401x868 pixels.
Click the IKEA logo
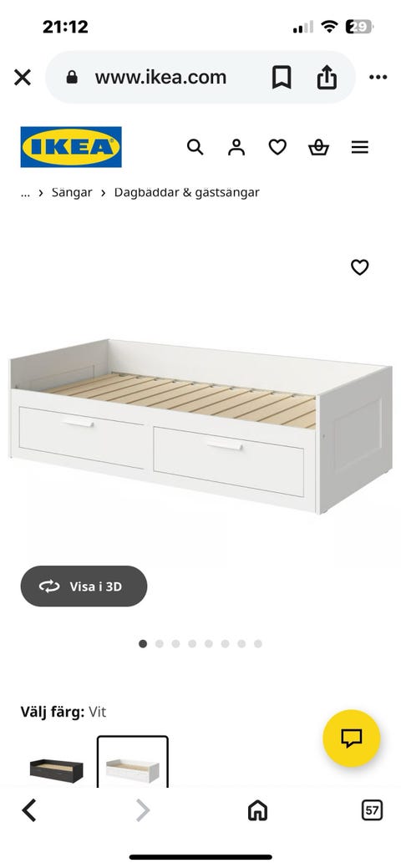pyautogui.click(x=71, y=147)
